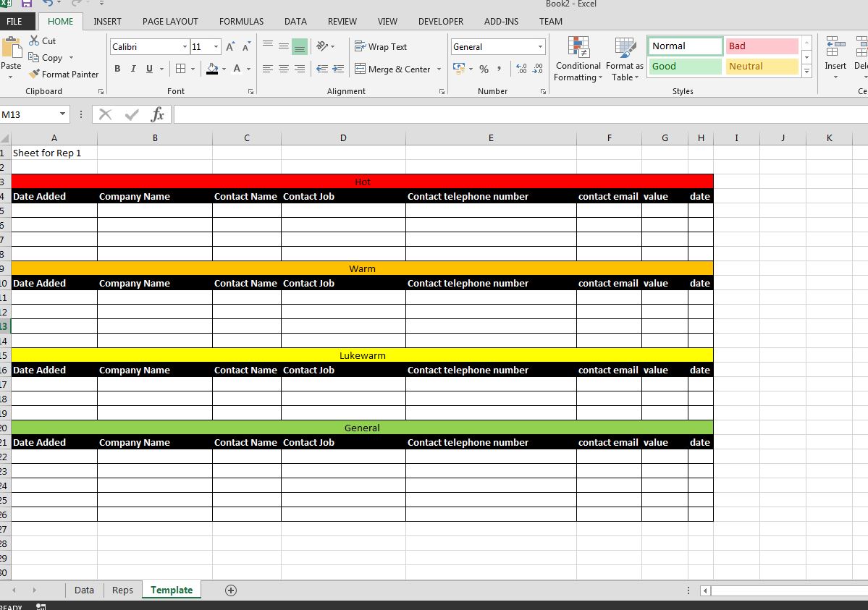Viewport: 868px width, 610px height.
Task: Click the Undo arrow in quick access toolbar
Action: tap(48, 3)
